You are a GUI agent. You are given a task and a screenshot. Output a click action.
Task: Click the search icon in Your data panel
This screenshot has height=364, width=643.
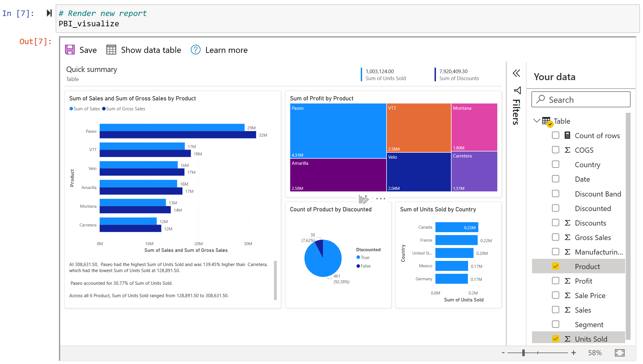[541, 100]
